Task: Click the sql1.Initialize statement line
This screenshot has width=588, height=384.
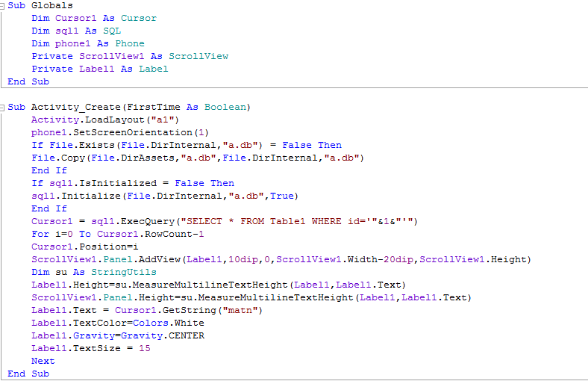Action: 164,196
